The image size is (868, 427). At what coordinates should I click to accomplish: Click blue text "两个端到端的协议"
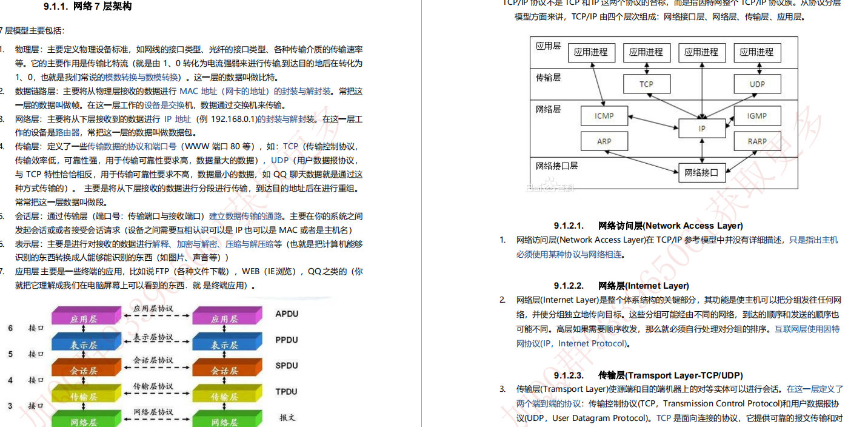tap(549, 403)
